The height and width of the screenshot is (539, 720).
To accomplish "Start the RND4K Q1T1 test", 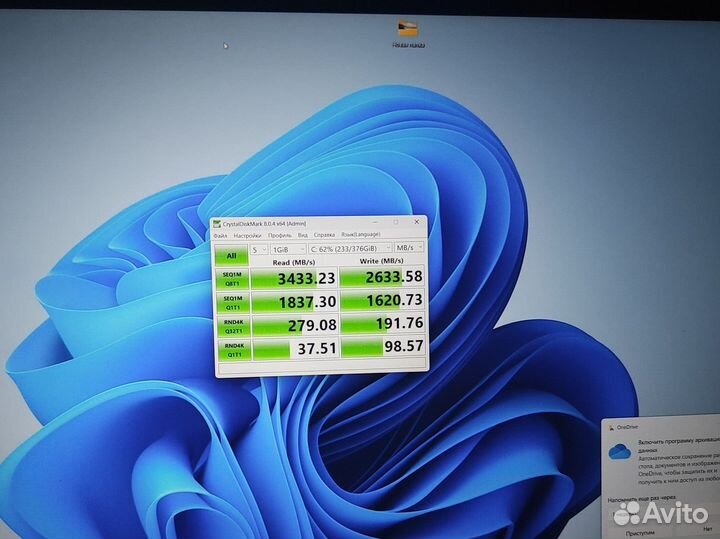I will click(235, 350).
